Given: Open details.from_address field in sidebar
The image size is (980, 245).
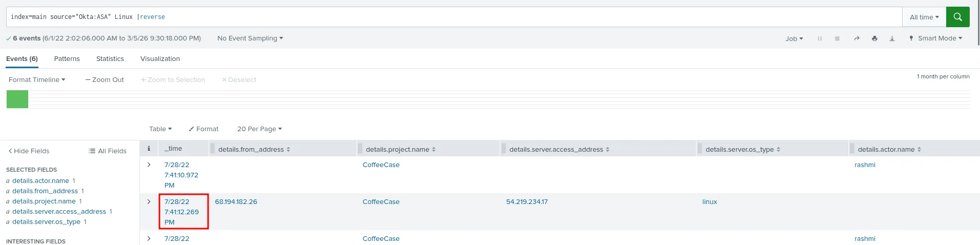Looking at the screenshot, I should 45,191.
